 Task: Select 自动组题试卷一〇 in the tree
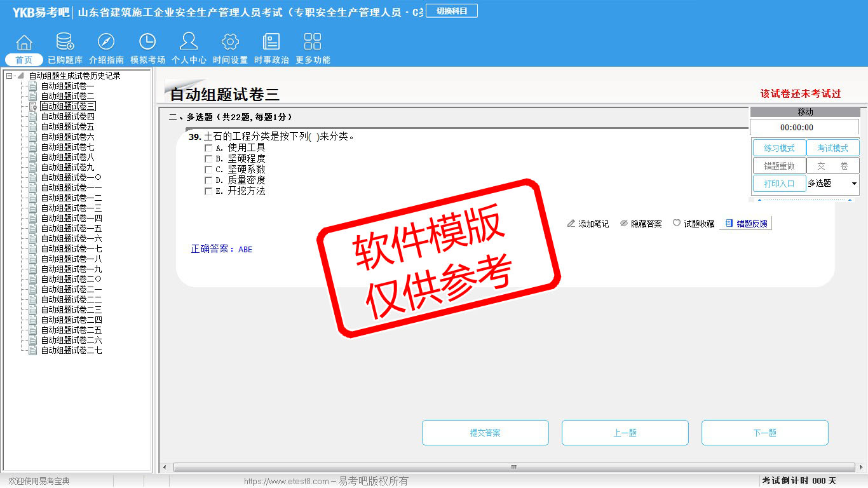pos(71,177)
